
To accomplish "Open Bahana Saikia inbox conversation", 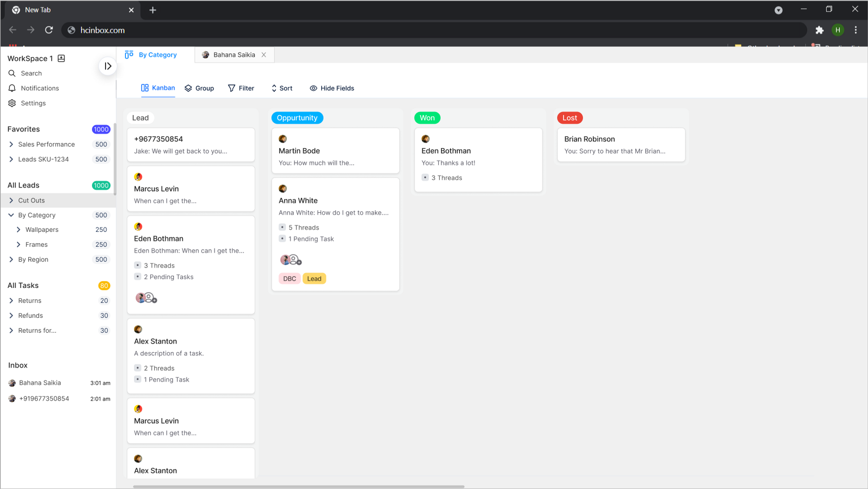I will (40, 383).
